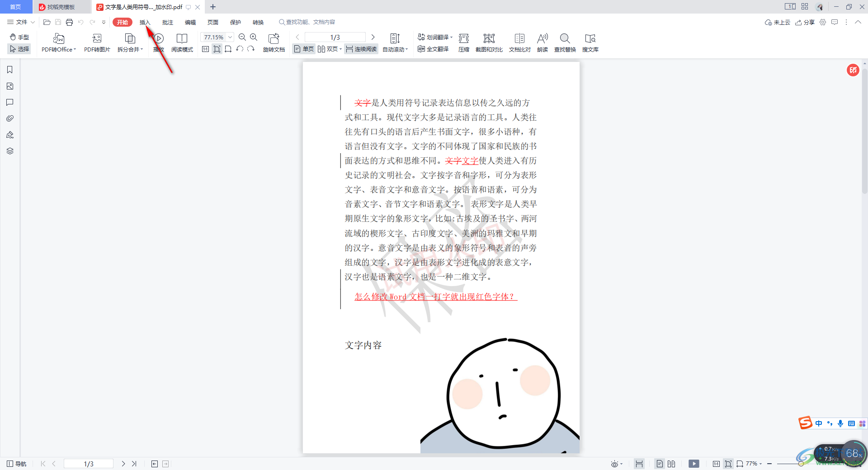The width and height of the screenshot is (868, 470).
Task: Select the 保护 ribbon tab
Action: point(236,22)
